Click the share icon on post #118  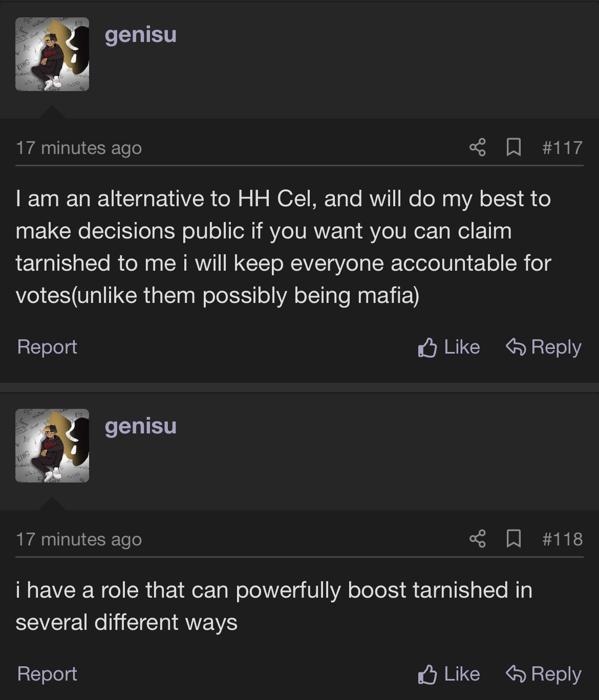click(477, 538)
